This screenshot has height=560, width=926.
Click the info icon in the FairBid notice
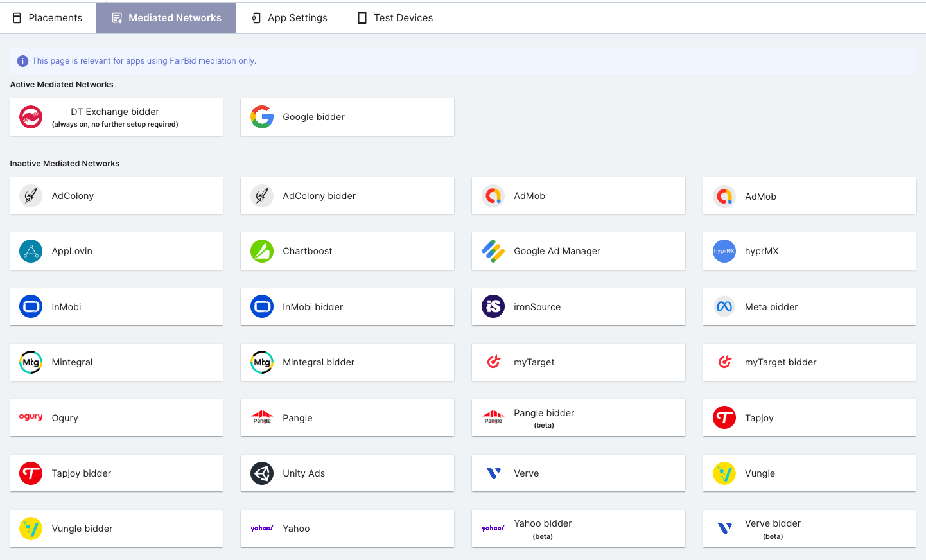tap(22, 61)
